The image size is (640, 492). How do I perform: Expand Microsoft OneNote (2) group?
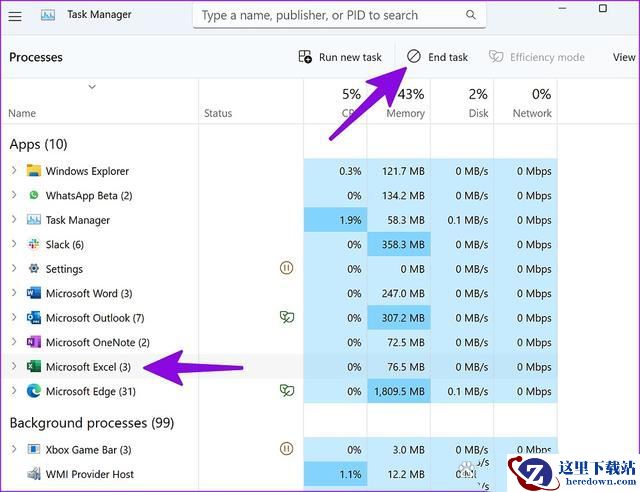pyautogui.click(x=14, y=342)
